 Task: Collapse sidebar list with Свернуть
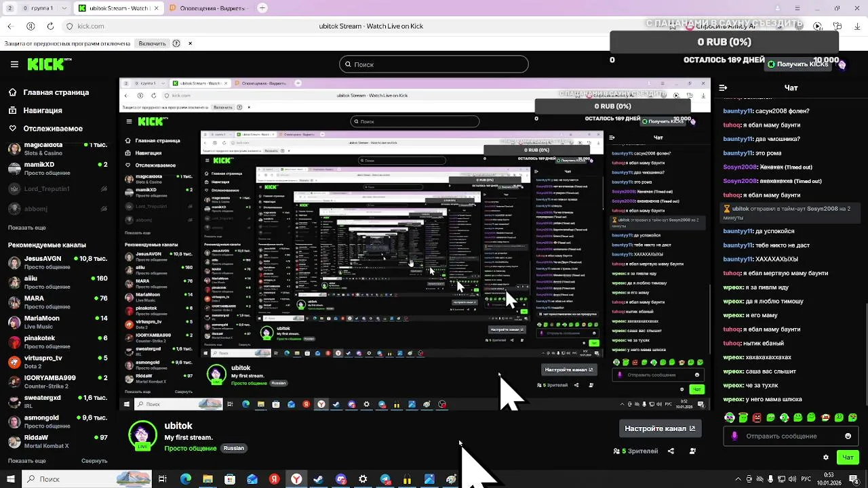click(x=94, y=461)
